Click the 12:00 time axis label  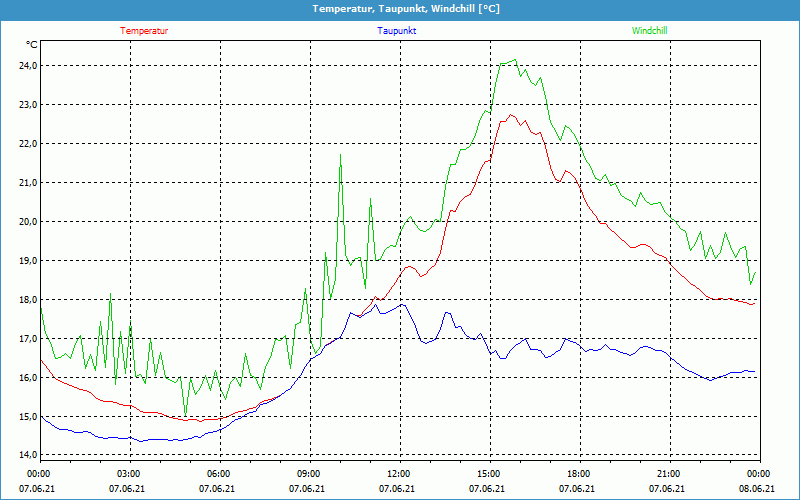(x=400, y=474)
